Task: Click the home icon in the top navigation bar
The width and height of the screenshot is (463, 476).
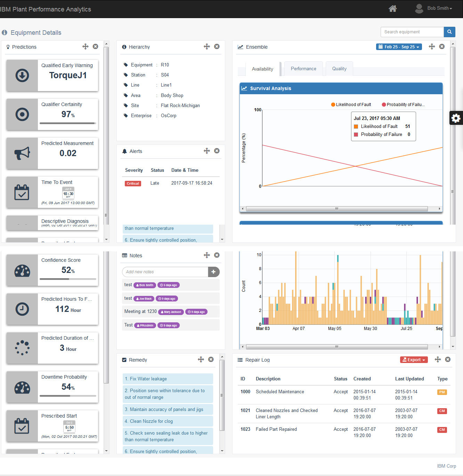Action: tap(392, 9)
